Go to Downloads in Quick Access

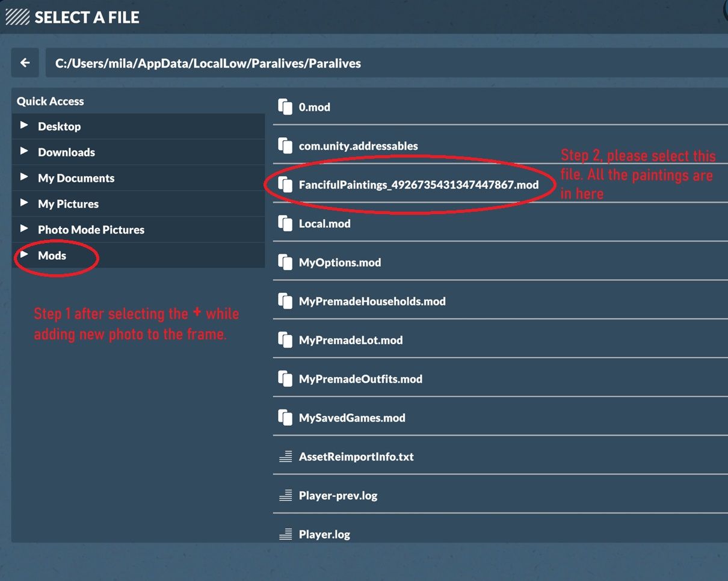[138, 152]
